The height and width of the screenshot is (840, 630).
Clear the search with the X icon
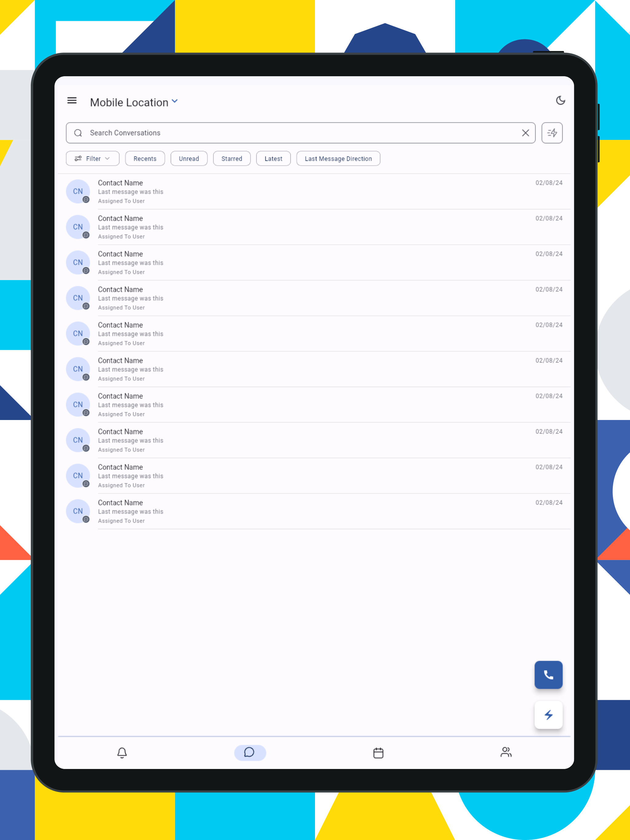525,133
